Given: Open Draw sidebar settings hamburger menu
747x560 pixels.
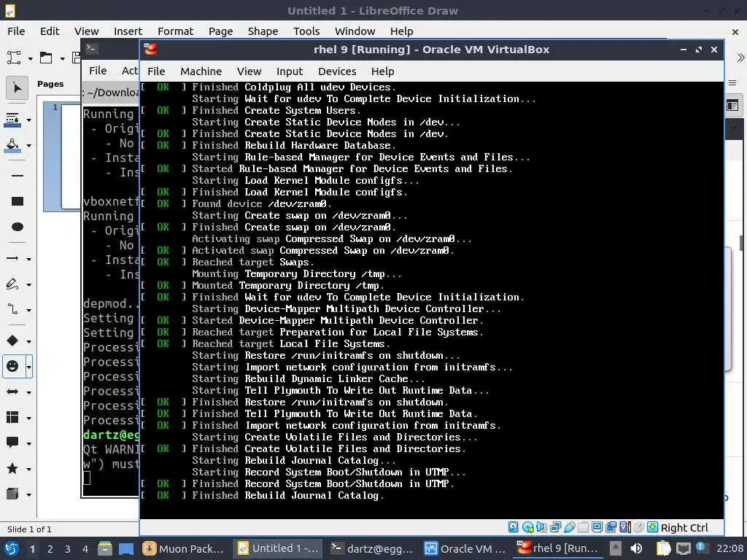Looking at the screenshot, I should (732, 83).
